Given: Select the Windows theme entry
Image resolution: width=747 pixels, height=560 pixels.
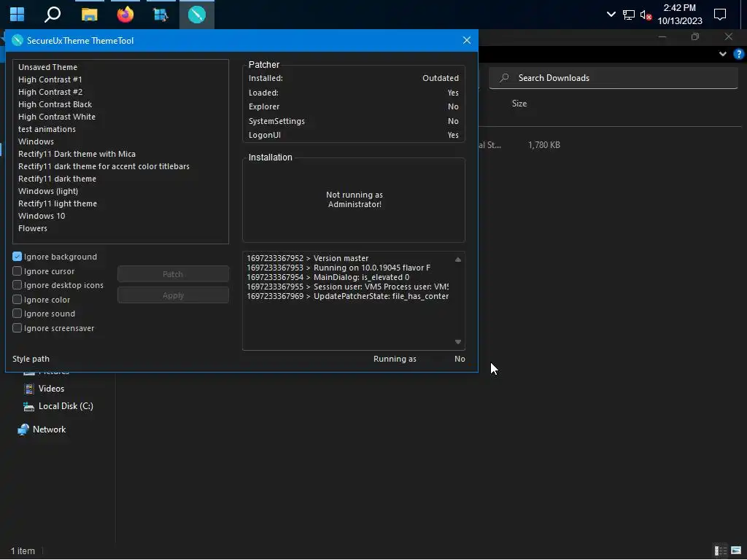Looking at the screenshot, I should 36,141.
